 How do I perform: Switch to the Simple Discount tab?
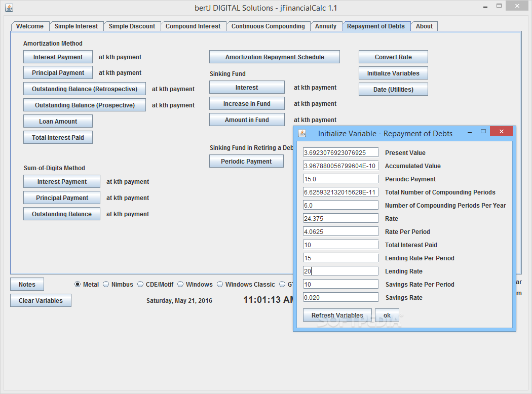(132, 26)
